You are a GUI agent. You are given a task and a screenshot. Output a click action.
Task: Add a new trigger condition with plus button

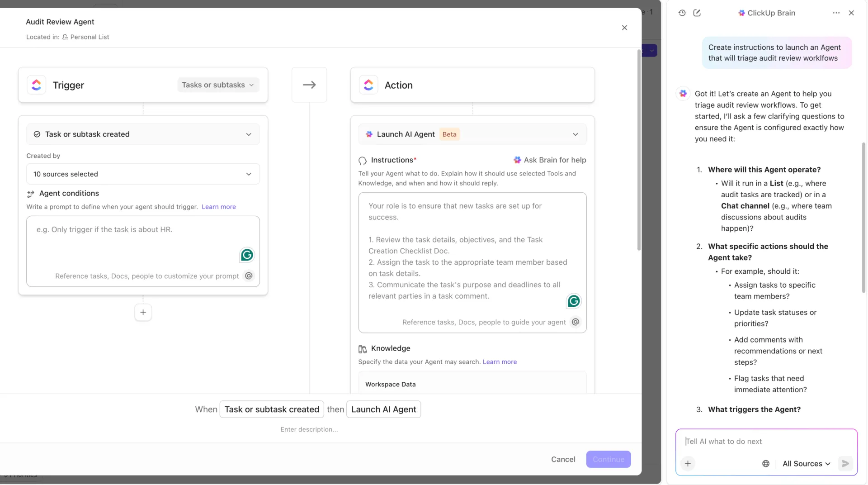[143, 312]
